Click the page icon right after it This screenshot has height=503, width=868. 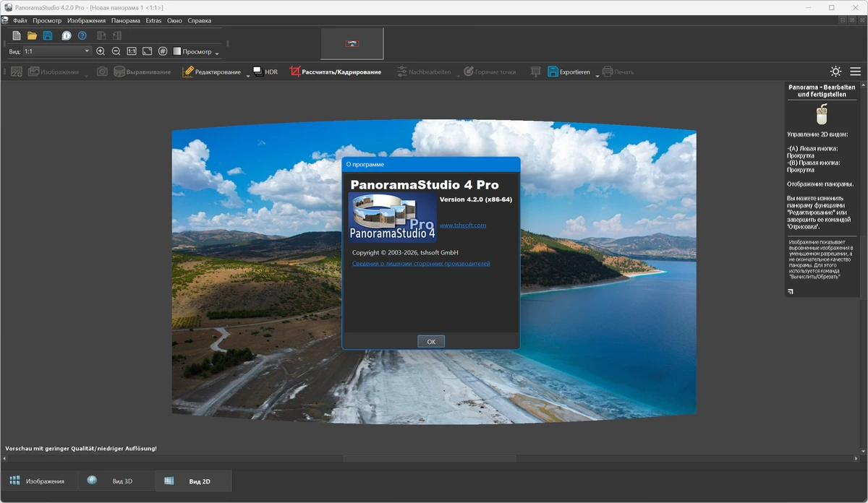[116, 35]
